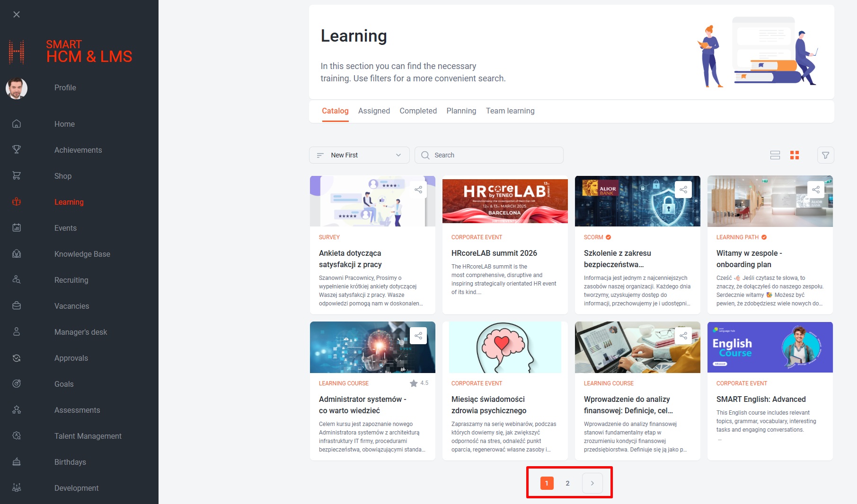Open the New First sort dropdown
Viewport: 857px width, 504px height.
359,155
